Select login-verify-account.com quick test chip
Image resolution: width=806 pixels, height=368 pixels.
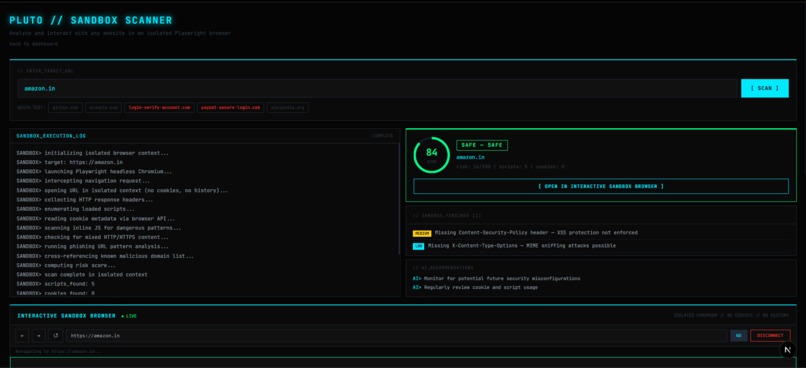159,108
